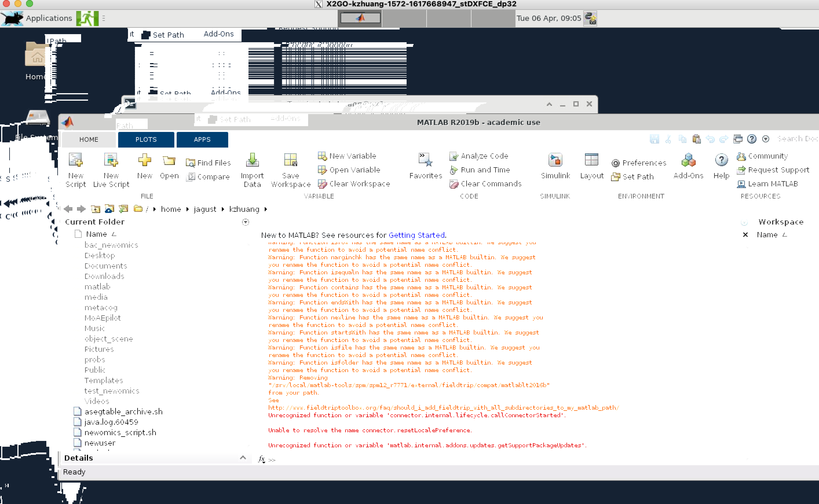Select newomics_script.sh file

click(120, 433)
